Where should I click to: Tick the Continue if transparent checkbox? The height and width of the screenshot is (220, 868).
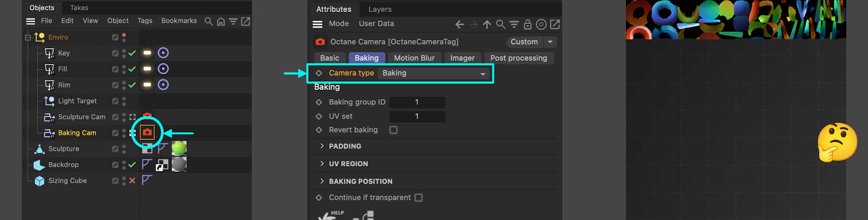[418, 198]
